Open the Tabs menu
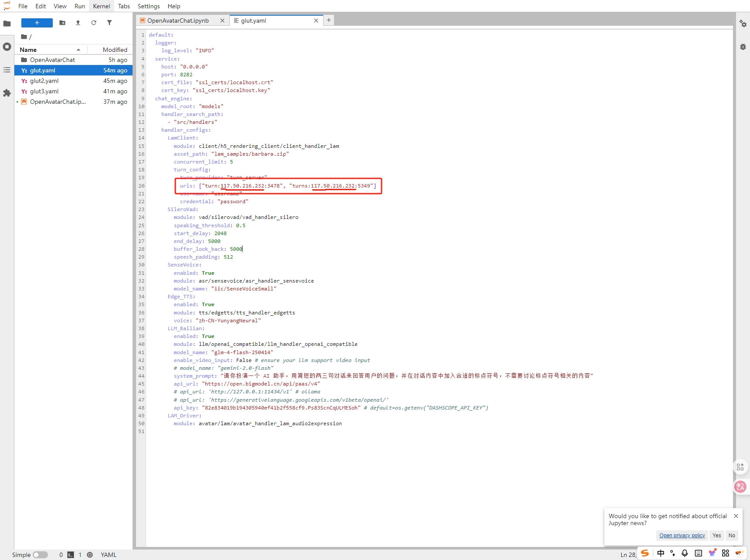The image size is (750, 560). pos(124,6)
